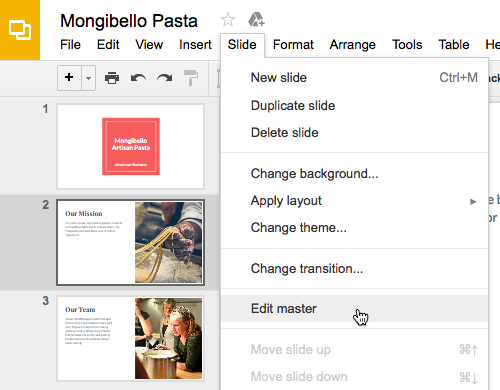Open the new slide layout dropdown arrow
Image resolution: width=500 pixels, height=390 pixels.
tap(89, 78)
